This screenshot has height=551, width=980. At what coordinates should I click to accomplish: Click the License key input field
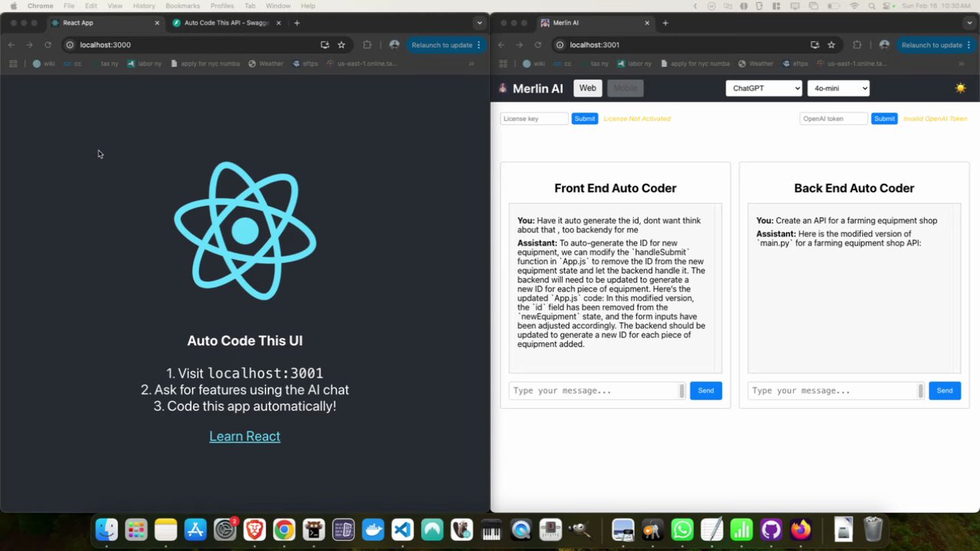534,119
